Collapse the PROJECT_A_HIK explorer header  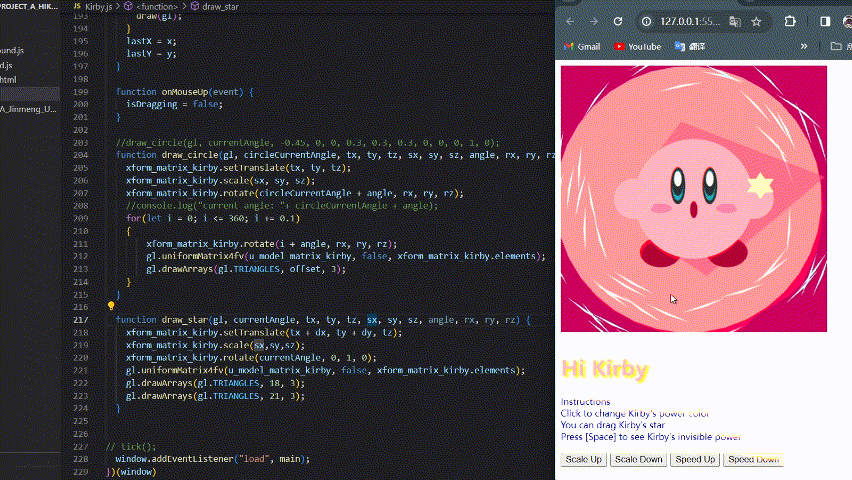click(30, 7)
